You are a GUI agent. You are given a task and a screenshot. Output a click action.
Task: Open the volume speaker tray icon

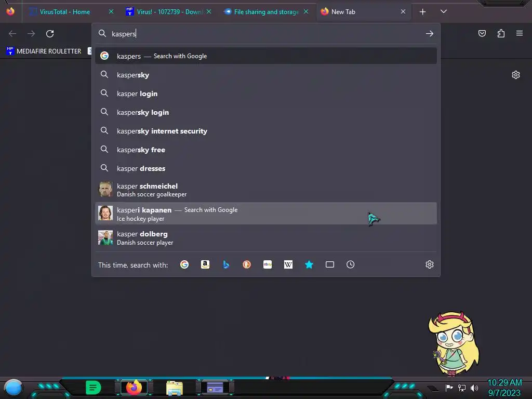point(474,388)
